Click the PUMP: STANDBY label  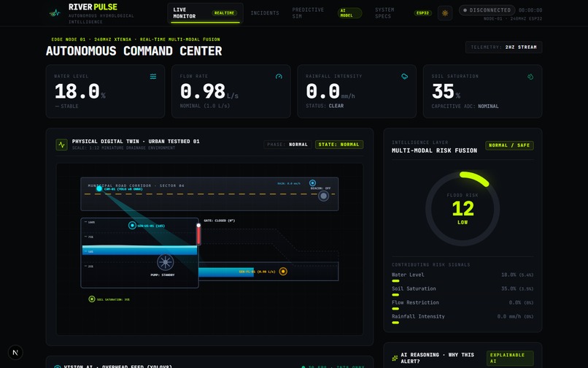point(163,275)
